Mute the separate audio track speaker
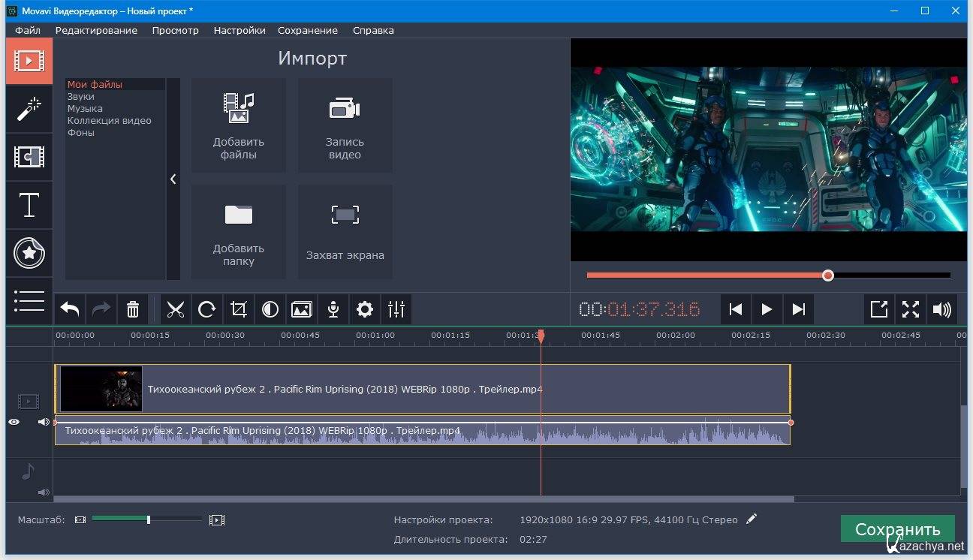Screen dimensions: 973x560 pos(44,492)
